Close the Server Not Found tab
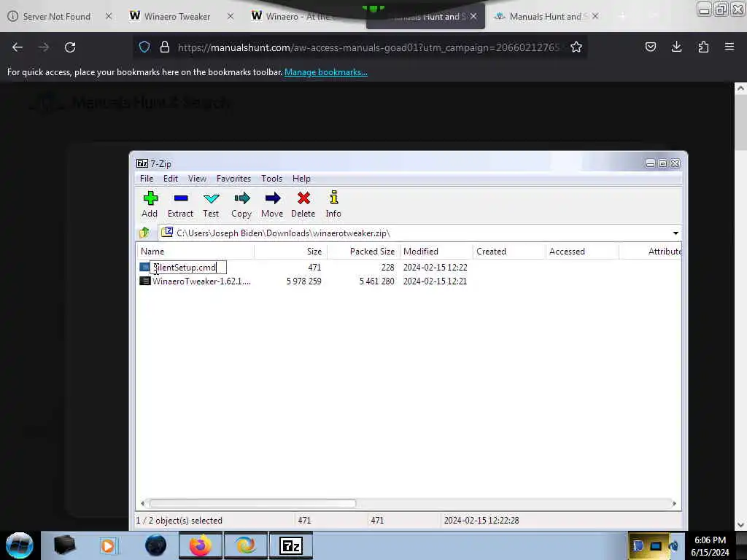Viewport: 747px width, 560px height. pos(109,16)
